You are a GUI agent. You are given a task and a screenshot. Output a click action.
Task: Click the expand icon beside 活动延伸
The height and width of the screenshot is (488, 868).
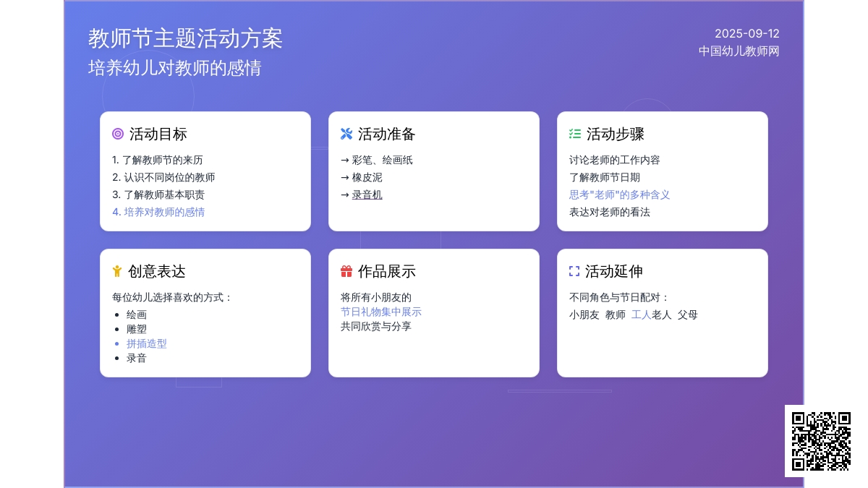point(574,271)
